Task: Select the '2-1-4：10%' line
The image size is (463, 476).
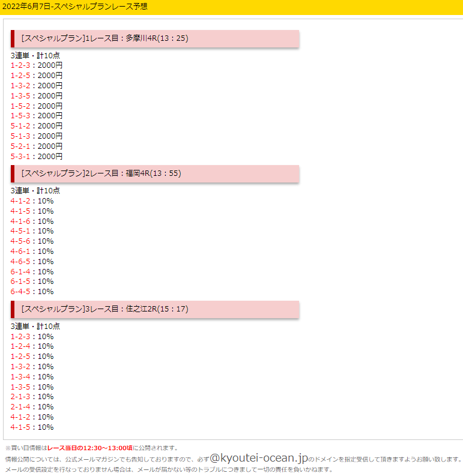Action: pos(32,407)
